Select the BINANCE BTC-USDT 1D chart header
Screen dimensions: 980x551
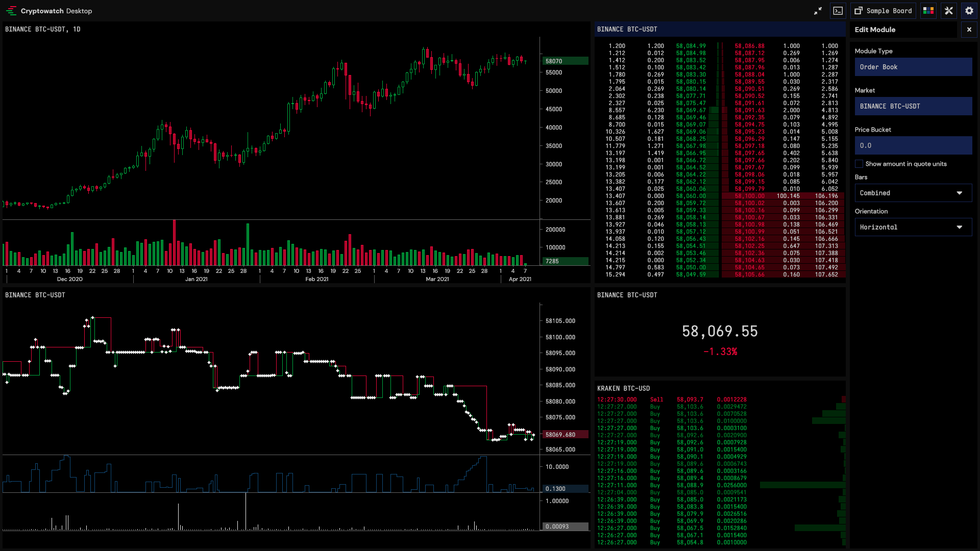coord(43,29)
